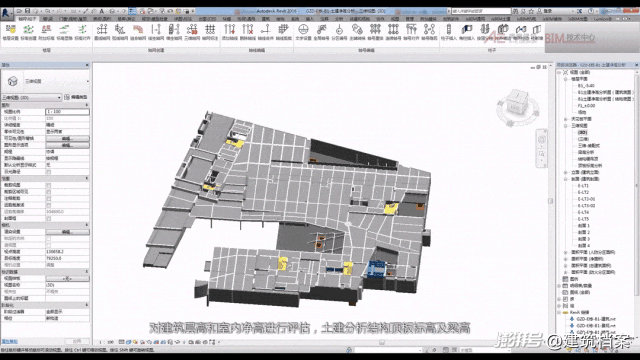
Task: Select the pink arc grid tool icon
Action: (x=138, y=29)
